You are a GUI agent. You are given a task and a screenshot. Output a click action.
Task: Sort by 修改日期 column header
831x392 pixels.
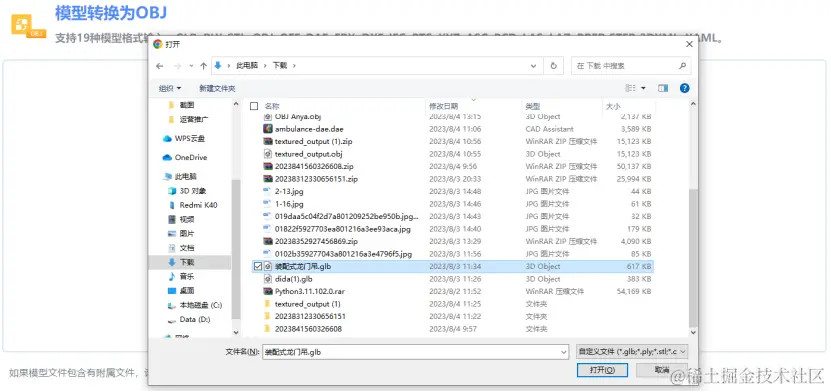[x=444, y=106]
